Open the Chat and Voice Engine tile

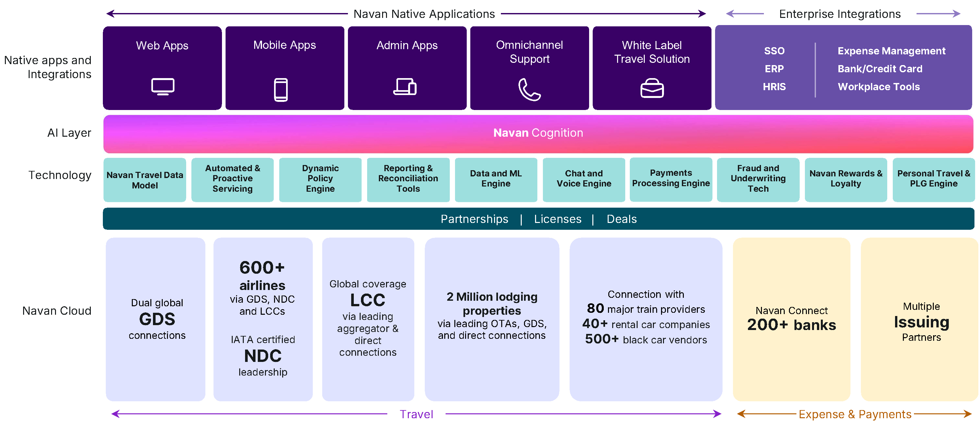pos(584,178)
